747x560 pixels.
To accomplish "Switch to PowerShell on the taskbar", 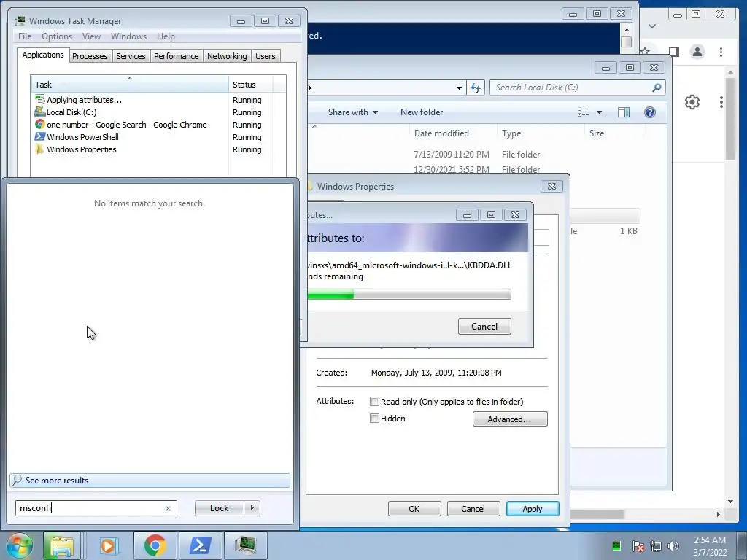I will [x=200, y=545].
